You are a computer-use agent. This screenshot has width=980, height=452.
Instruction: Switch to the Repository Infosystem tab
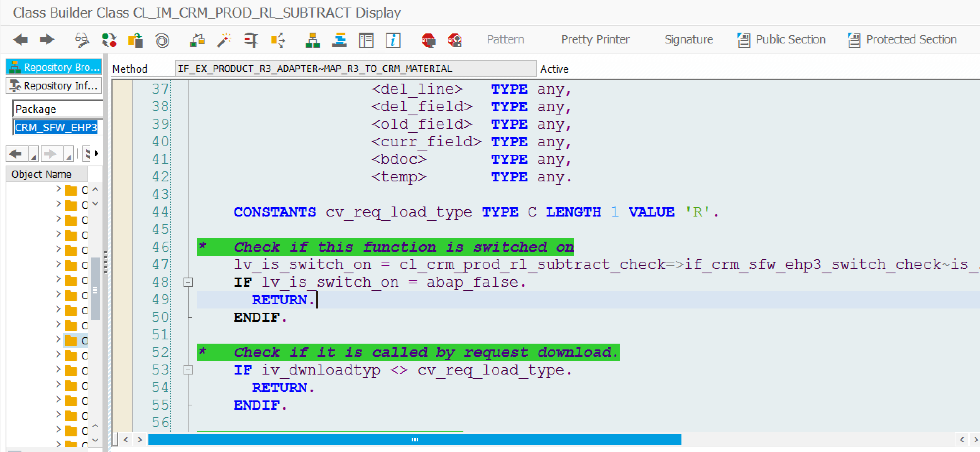54,85
